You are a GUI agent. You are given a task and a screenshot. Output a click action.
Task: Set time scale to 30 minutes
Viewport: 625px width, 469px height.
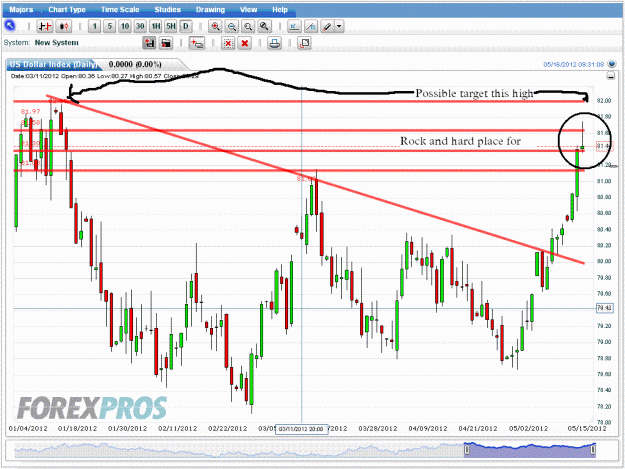tap(140, 27)
